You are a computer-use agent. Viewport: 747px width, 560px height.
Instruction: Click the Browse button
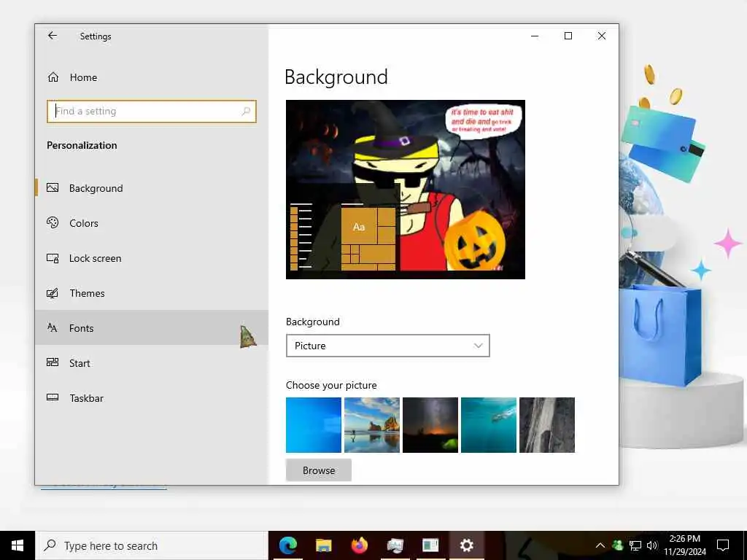click(319, 470)
